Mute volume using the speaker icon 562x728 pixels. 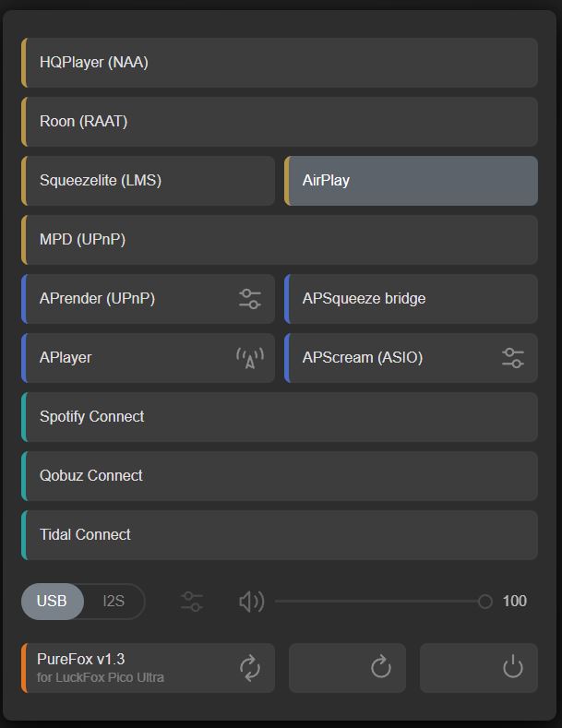pyautogui.click(x=251, y=602)
